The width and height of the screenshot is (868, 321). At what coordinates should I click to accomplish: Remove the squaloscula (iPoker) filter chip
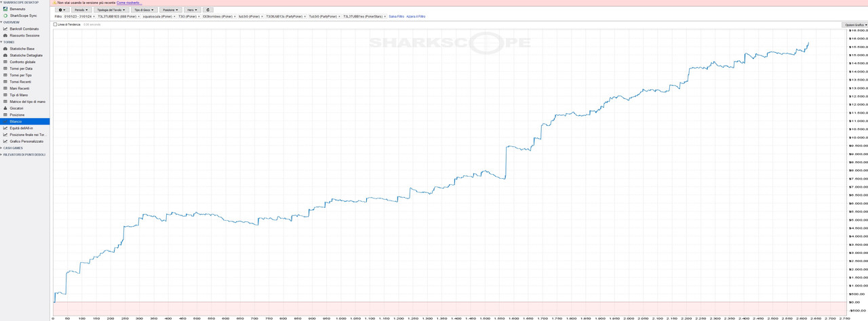coord(174,16)
